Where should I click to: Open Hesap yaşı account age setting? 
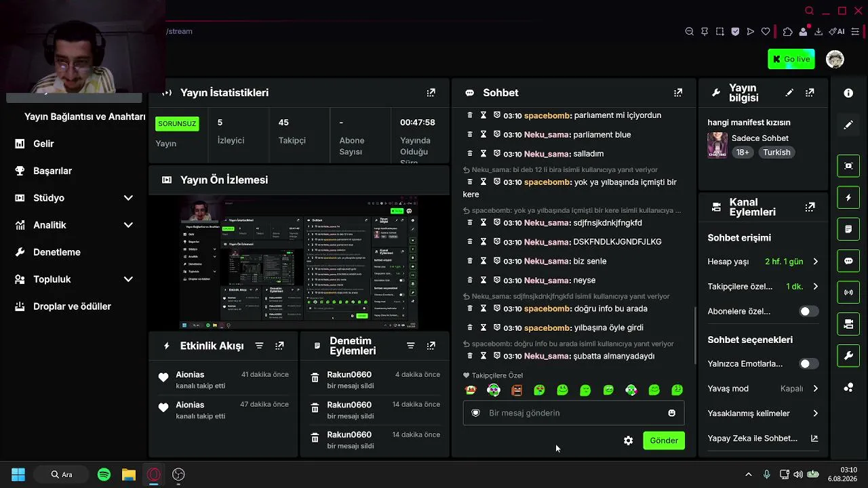click(764, 262)
